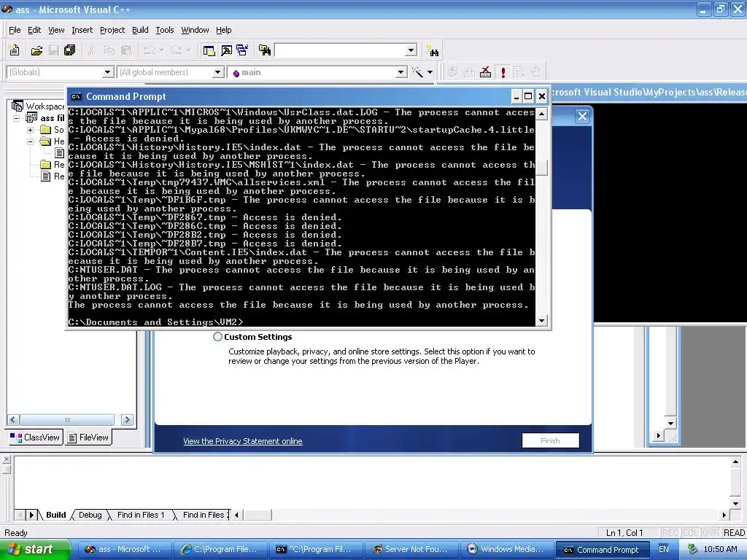Open the Build menu
The width and height of the screenshot is (747, 560).
pyautogui.click(x=140, y=30)
